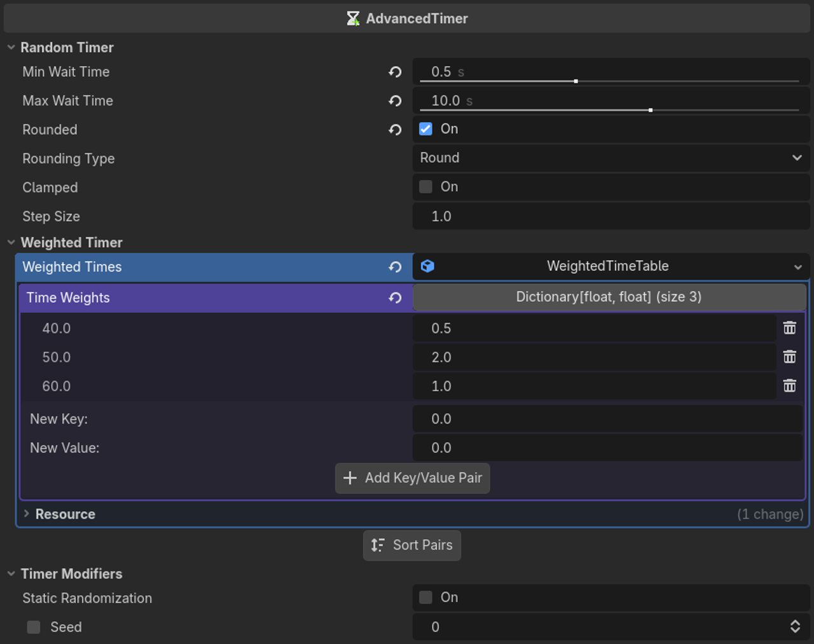Click the (1 change) indicator text
The image size is (814, 644).
(x=770, y=514)
